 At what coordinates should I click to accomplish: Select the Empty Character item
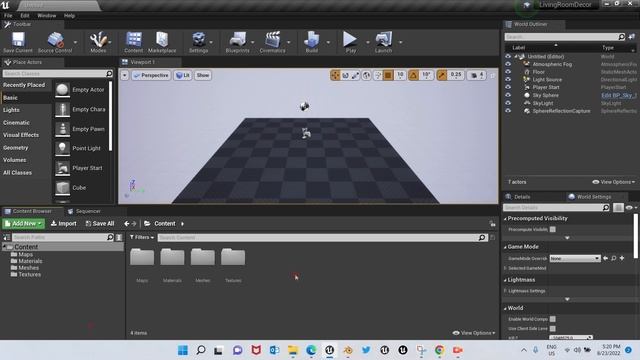(x=80, y=109)
